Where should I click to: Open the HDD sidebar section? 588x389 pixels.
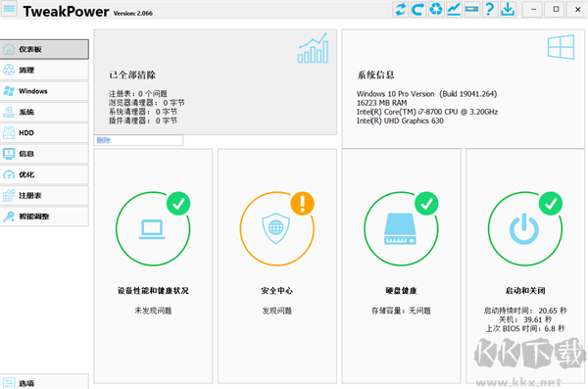[44, 133]
